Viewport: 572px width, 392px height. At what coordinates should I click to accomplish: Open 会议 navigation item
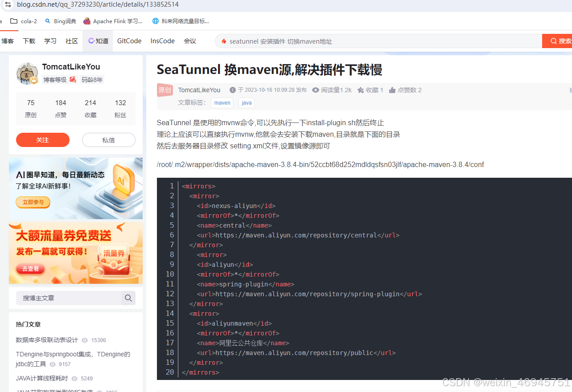coord(190,41)
